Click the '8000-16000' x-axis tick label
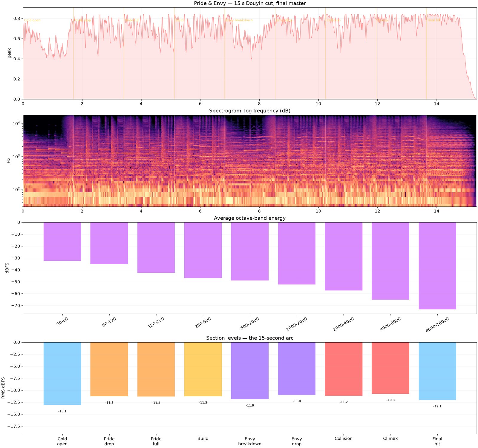 click(437, 325)
